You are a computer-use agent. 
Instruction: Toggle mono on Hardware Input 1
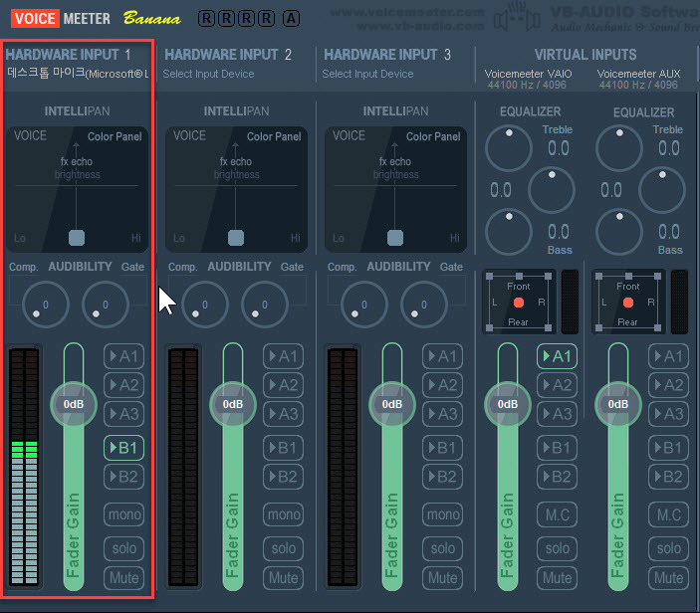124,514
